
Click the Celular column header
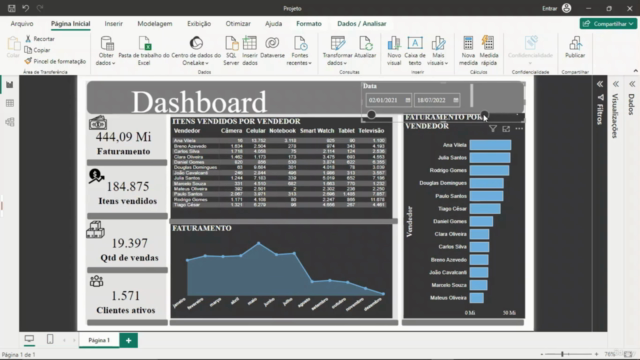256,131
